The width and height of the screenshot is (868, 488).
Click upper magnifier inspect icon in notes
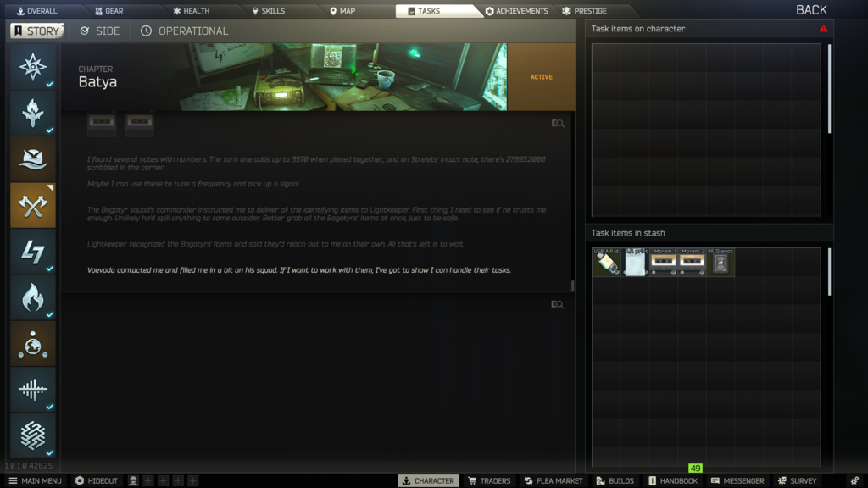coord(557,124)
